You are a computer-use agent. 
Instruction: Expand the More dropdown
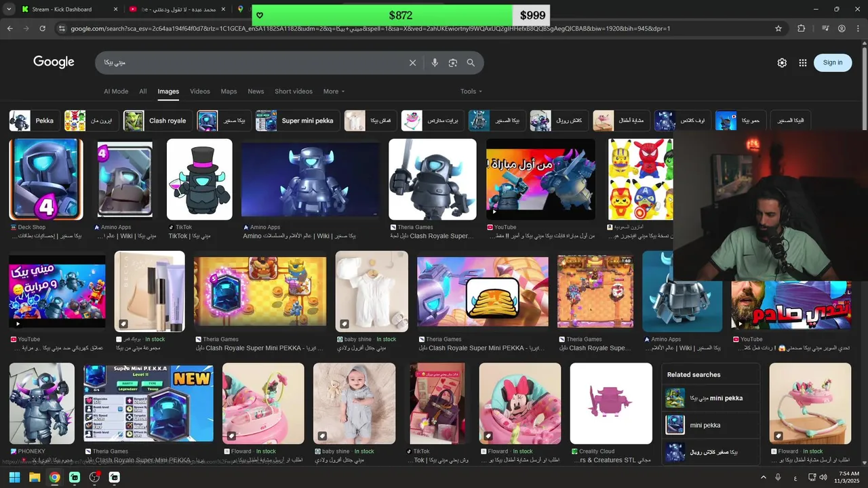point(334,91)
